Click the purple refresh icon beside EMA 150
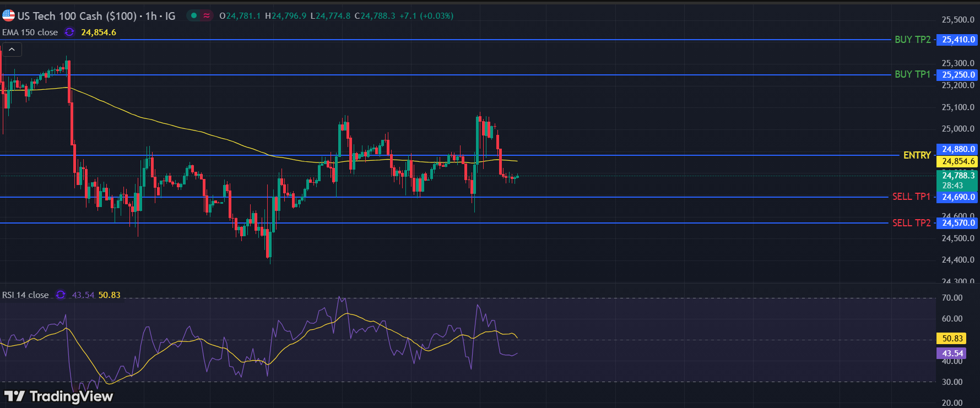The width and height of the screenshot is (980, 408). click(x=69, y=32)
